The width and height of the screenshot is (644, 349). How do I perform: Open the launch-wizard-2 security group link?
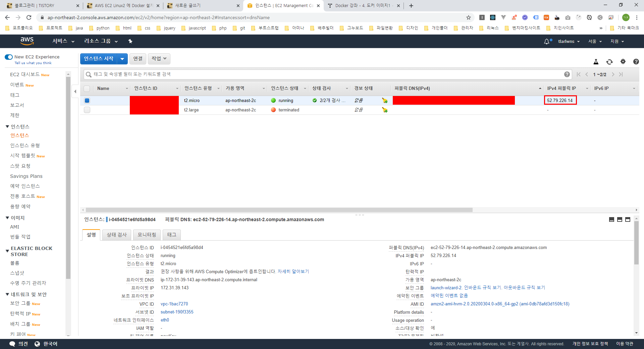click(446, 288)
